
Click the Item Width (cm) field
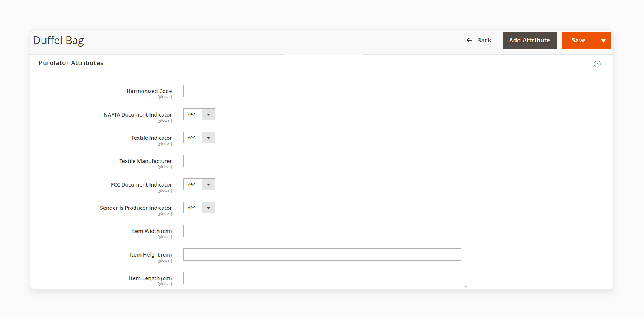322,231
